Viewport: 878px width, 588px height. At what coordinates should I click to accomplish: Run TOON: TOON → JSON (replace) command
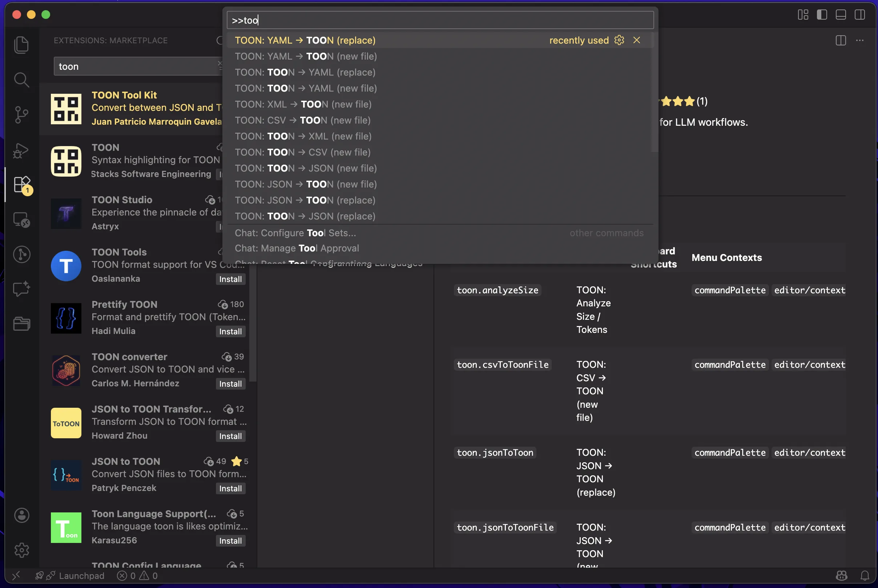point(440,216)
